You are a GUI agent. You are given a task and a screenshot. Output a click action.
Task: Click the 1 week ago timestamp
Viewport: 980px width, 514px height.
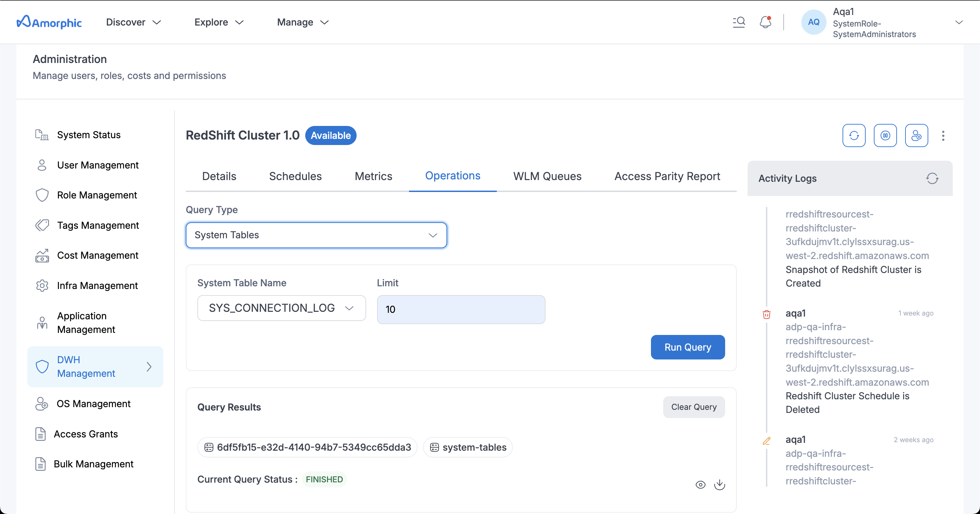pyautogui.click(x=916, y=313)
